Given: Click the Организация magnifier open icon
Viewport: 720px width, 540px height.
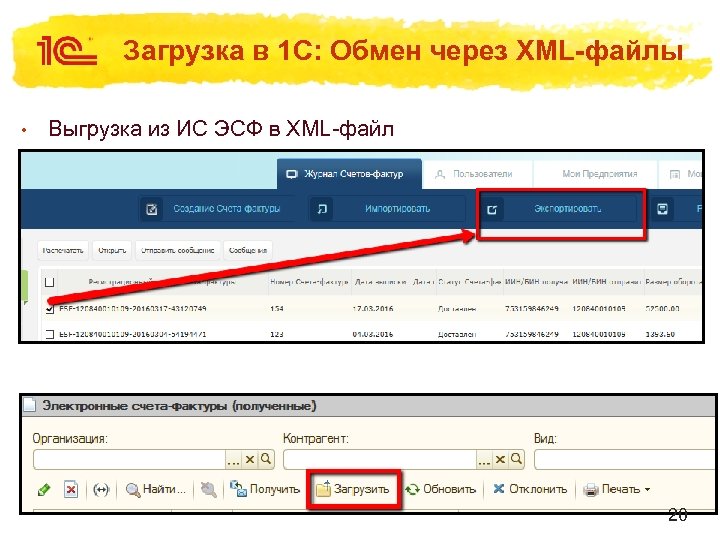Looking at the screenshot, I should coord(266,459).
